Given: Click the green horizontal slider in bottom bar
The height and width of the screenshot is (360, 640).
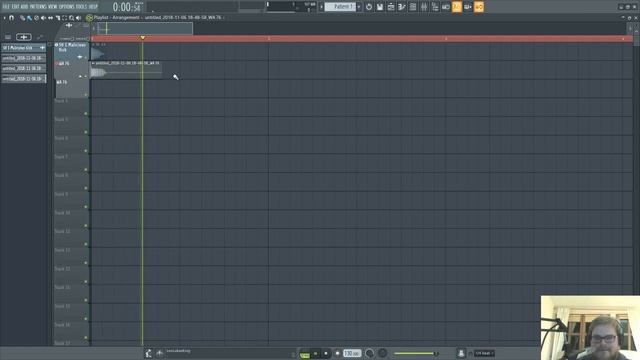Looking at the screenshot, I should pos(416,353).
